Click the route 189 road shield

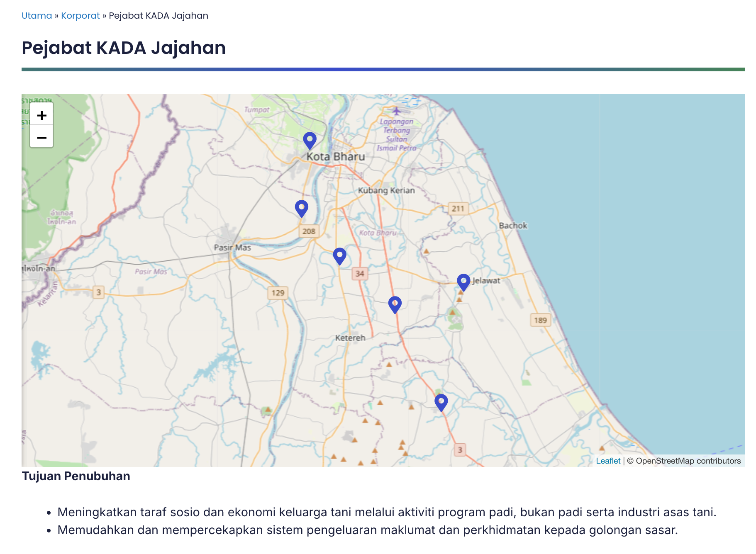pyautogui.click(x=540, y=320)
